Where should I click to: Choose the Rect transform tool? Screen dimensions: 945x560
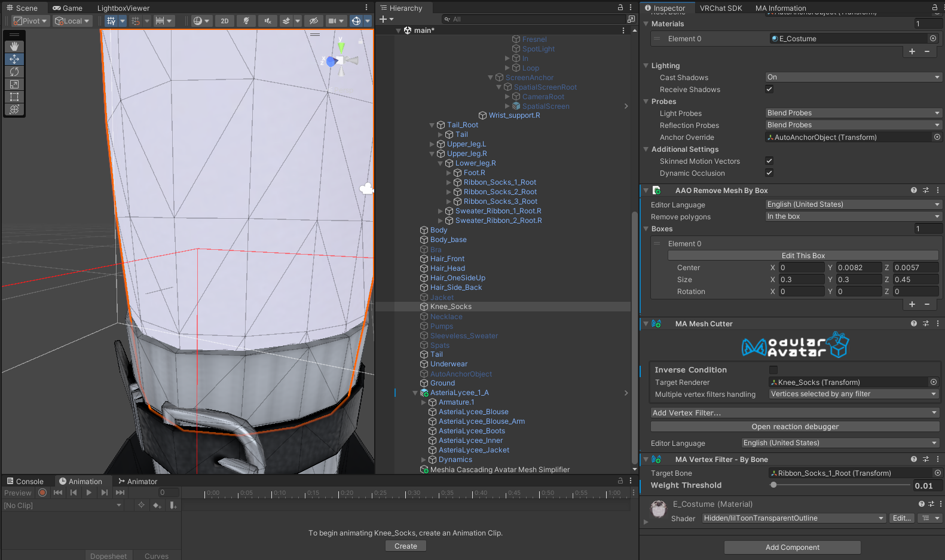[x=14, y=97]
